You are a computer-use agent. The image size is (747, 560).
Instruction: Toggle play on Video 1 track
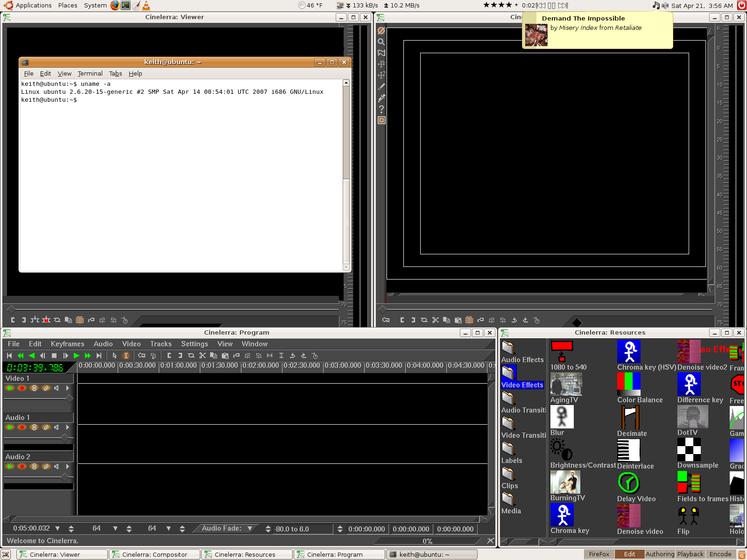[10, 388]
